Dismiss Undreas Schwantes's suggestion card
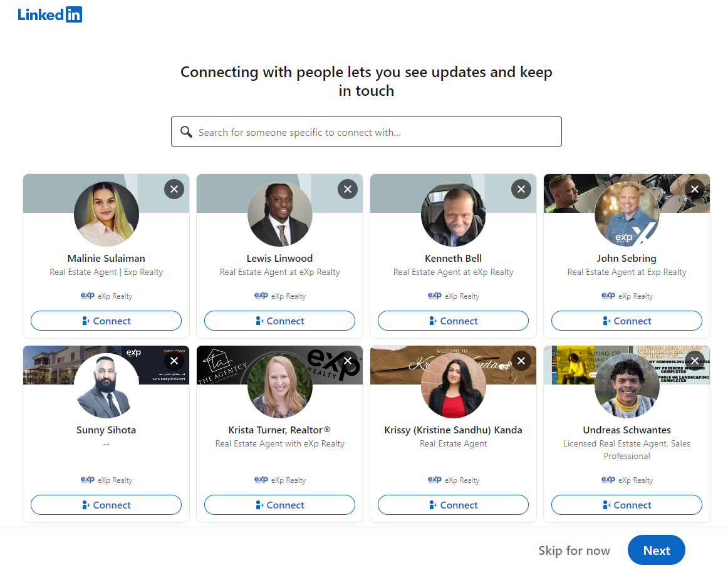The height and width of the screenshot is (568, 728). (x=695, y=361)
